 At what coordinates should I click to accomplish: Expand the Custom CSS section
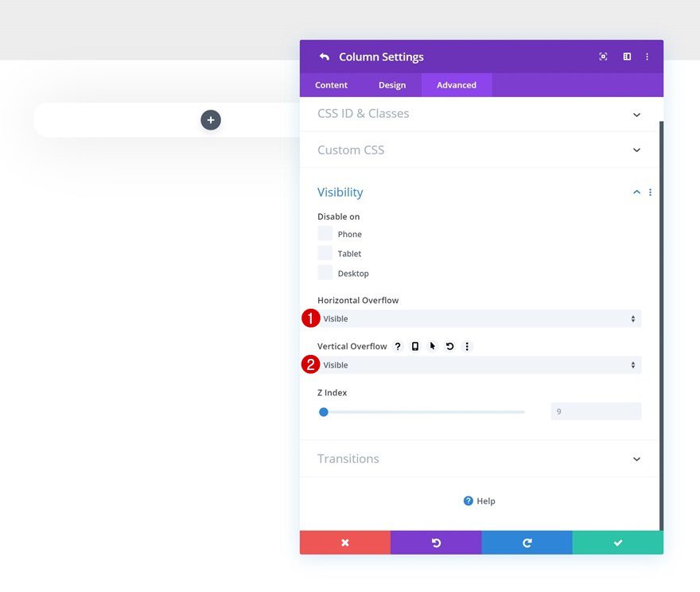pos(477,150)
